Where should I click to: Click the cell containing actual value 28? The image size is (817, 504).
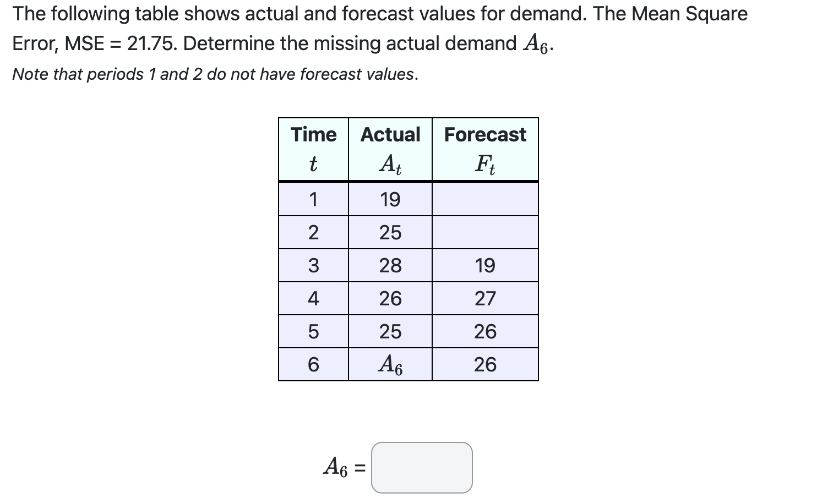(390, 265)
